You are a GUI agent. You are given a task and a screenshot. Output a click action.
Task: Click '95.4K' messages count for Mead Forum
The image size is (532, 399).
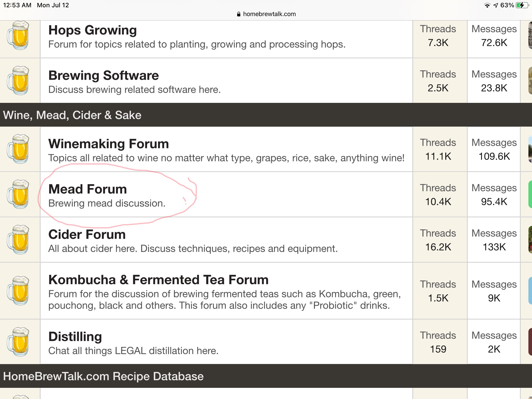coord(494,202)
